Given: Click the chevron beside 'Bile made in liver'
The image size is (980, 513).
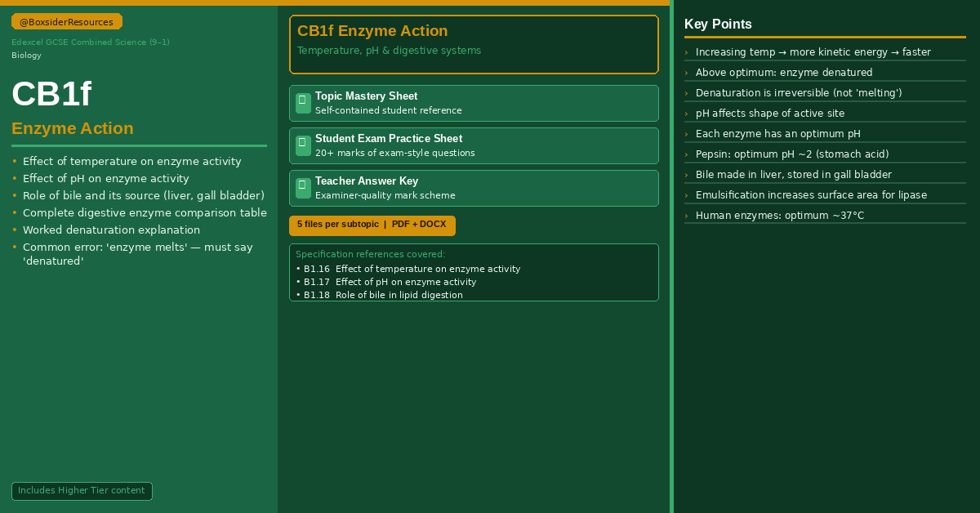Looking at the screenshot, I should (x=686, y=175).
